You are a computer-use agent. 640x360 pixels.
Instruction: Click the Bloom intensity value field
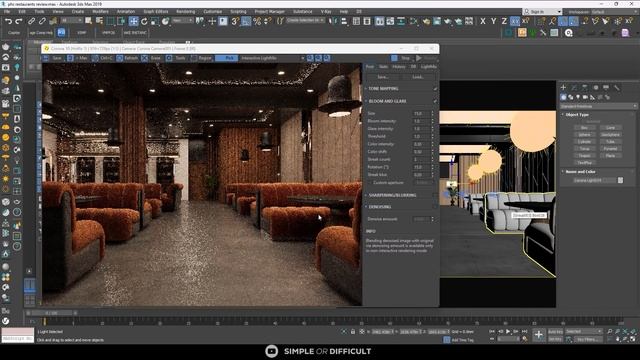point(420,121)
